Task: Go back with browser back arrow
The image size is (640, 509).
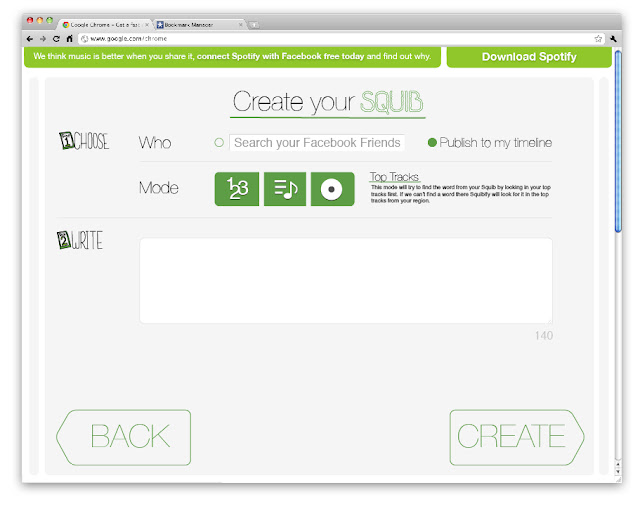Action: tap(30, 39)
